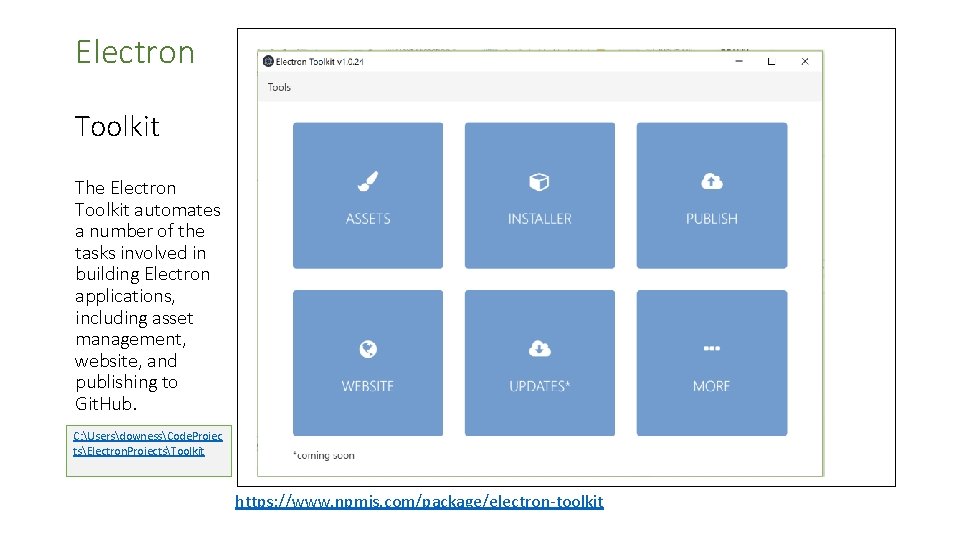Image resolution: width=960 pixels, height=540 pixels.
Task: Click the three-dots icon on the More tile
Action: click(x=711, y=348)
